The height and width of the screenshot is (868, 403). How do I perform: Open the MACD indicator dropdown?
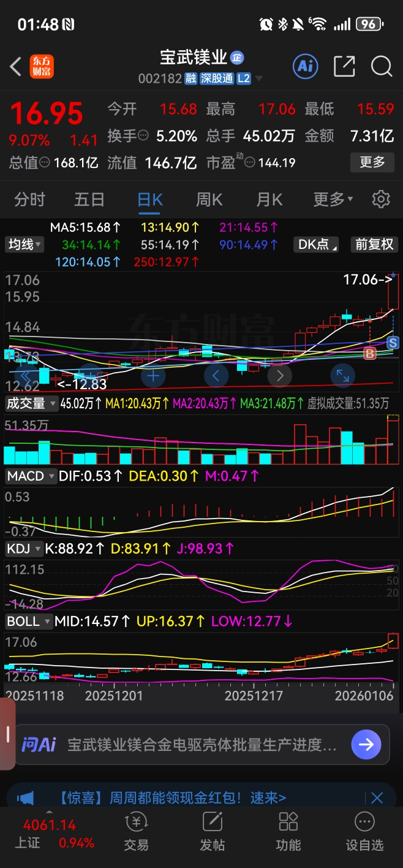30,476
